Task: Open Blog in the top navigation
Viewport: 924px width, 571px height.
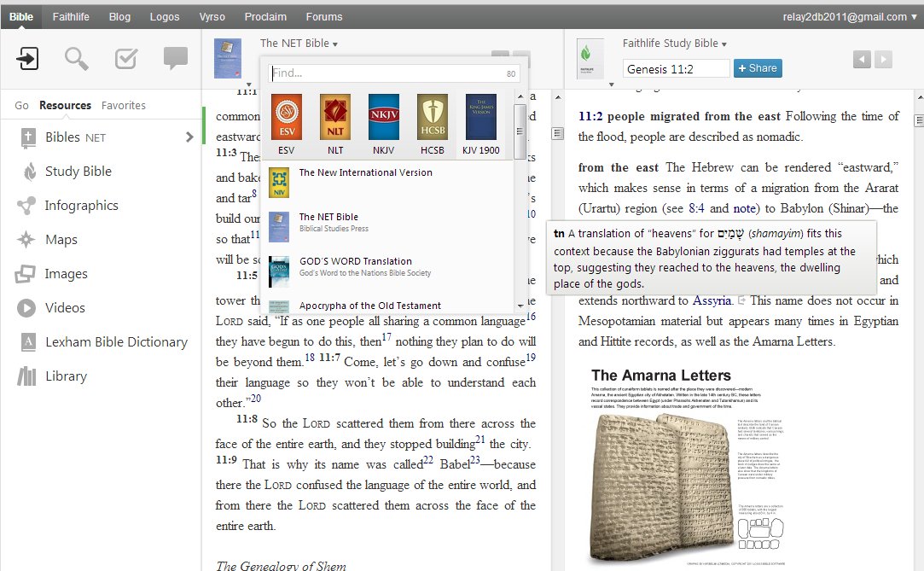Action: click(x=119, y=17)
